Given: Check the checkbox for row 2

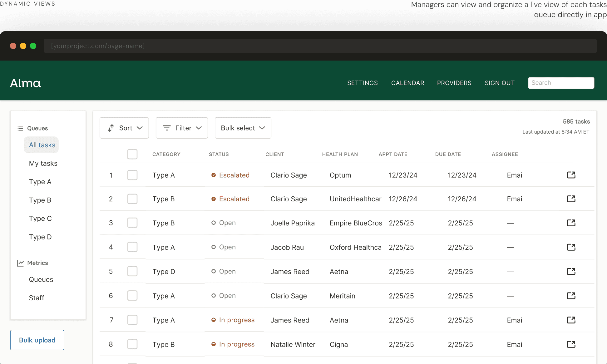Looking at the screenshot, I should 132,199.
